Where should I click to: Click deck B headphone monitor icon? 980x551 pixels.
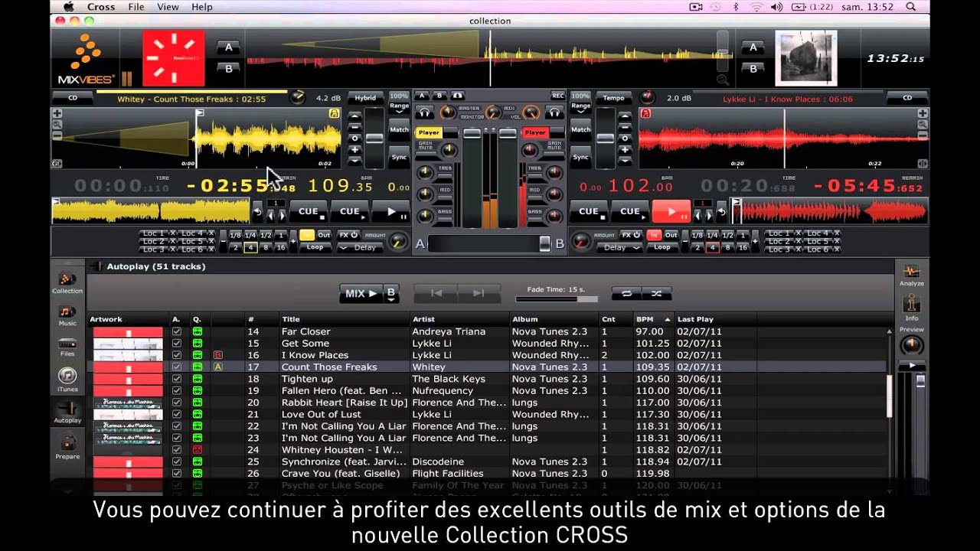pos(556,112)
